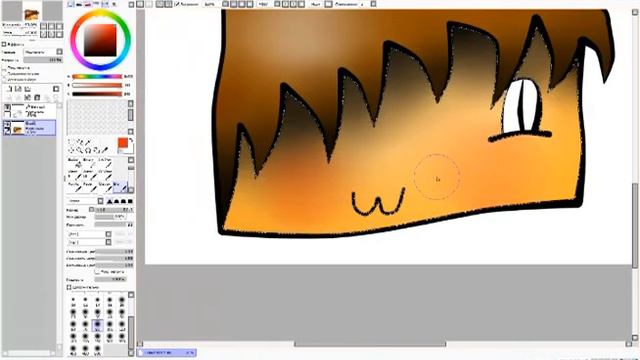Open the brush texture dropdown
640x360 pixels.
89,242
